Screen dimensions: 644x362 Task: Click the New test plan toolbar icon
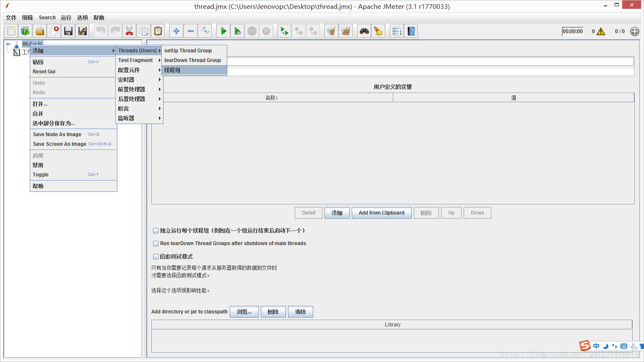tap(11, 31)
